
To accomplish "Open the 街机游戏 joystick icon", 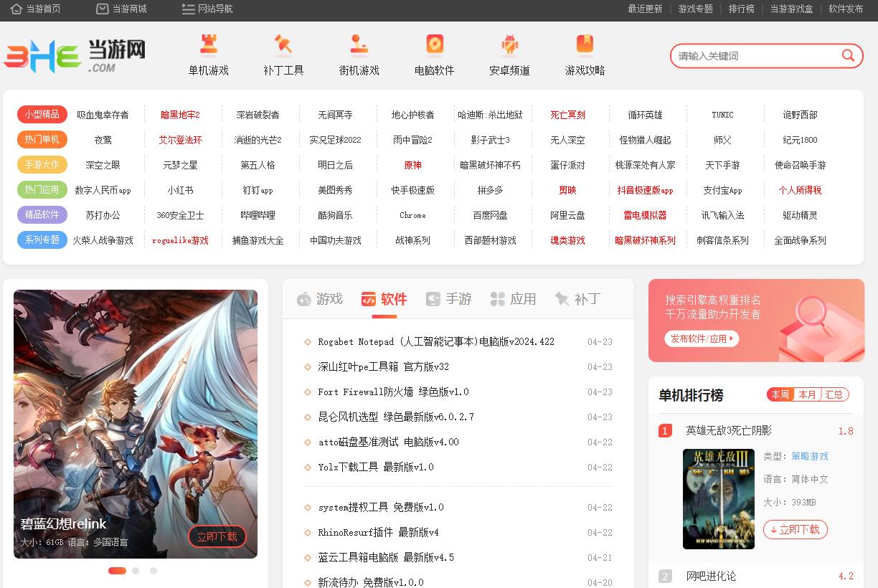I will [x=359, y=44].
